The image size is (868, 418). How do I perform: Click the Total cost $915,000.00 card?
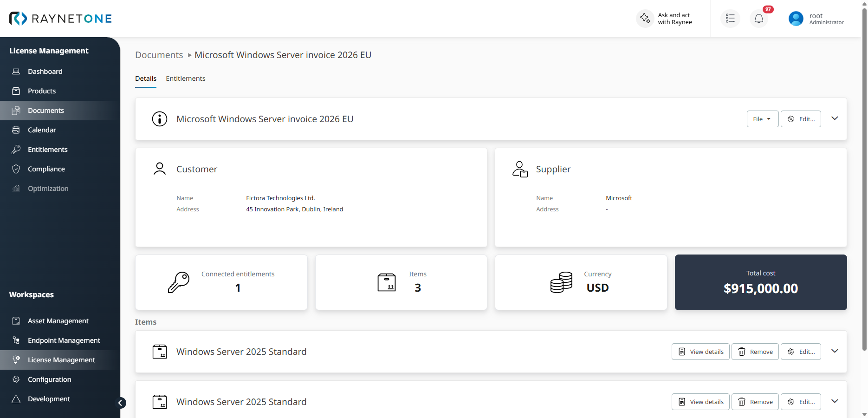pos(761,282)
